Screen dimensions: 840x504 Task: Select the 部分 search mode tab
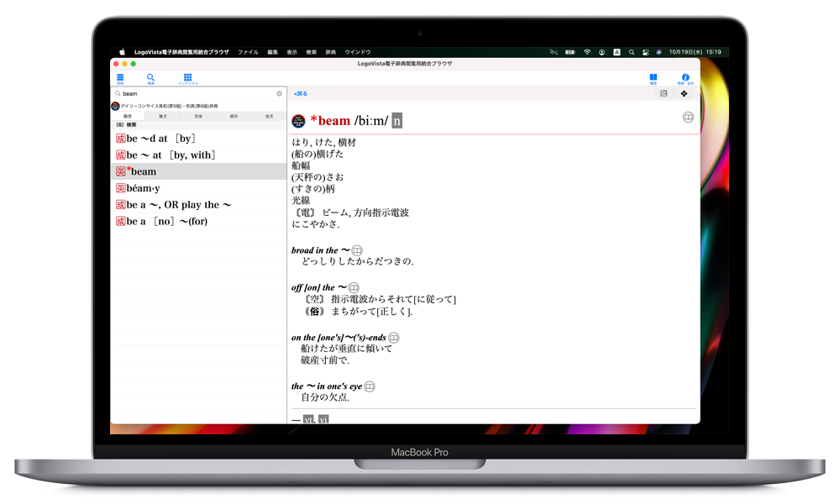coord(234,116)
